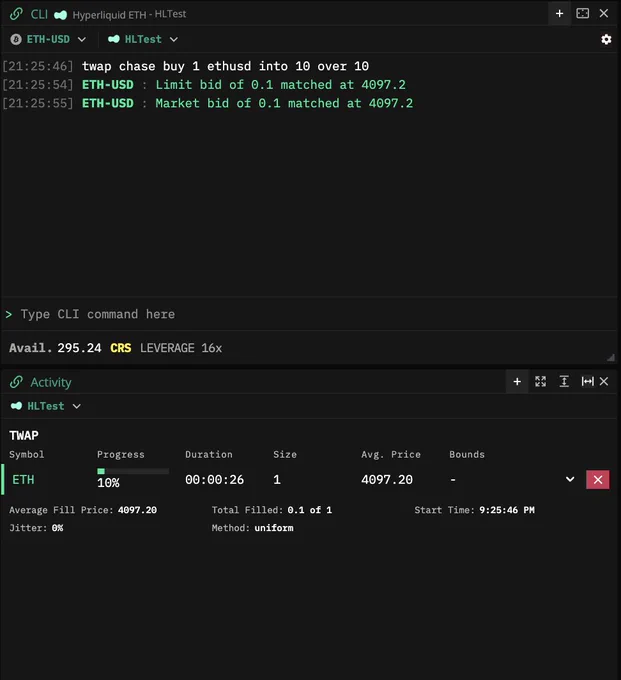Close the Activity panel
This screenshot has height=680, width=621.
click(x=604, y=382)
